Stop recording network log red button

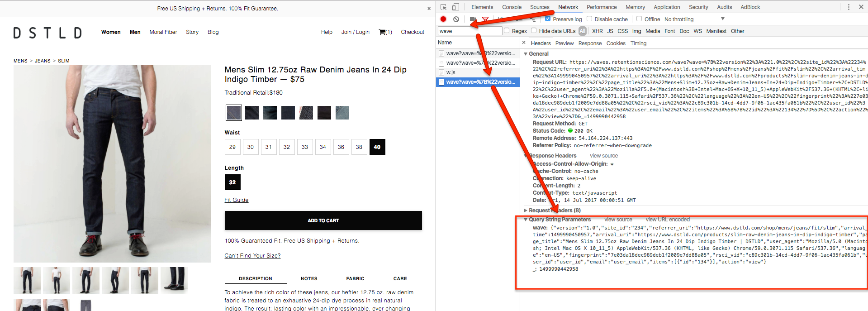click(443, 19)
